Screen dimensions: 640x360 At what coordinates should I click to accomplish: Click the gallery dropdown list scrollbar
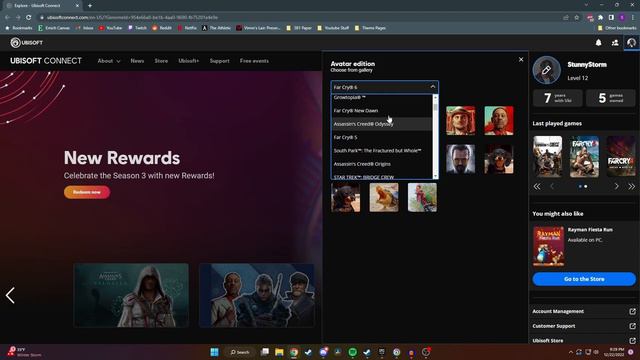coord(435,137)
